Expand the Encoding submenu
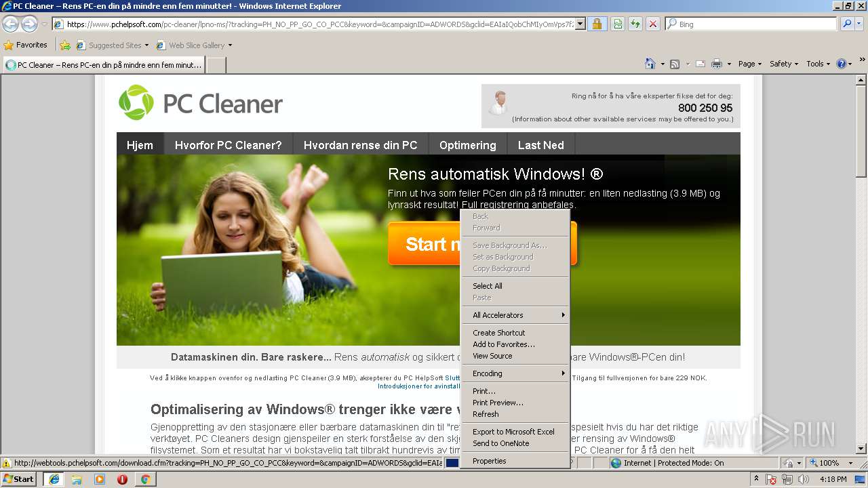The height and width of the screenshot is (488, 868). click(515, 373)
